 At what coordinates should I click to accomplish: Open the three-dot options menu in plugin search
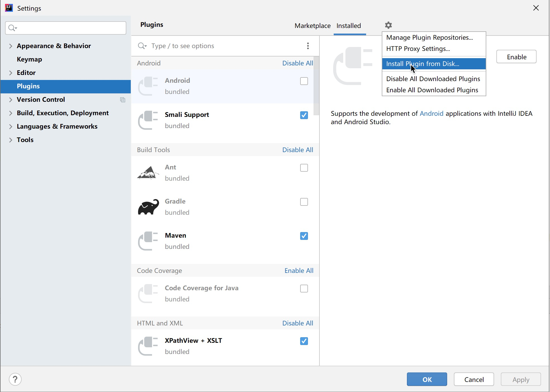tap(308, 46)
